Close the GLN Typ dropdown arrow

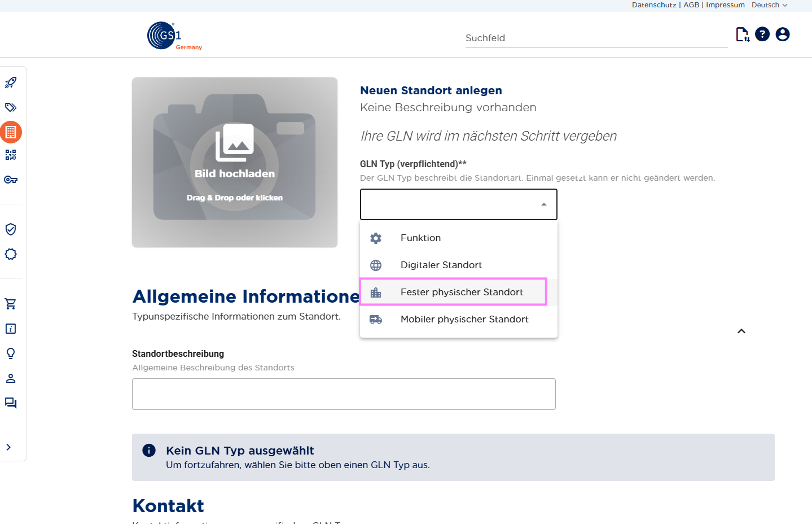(x=544, y=204)
